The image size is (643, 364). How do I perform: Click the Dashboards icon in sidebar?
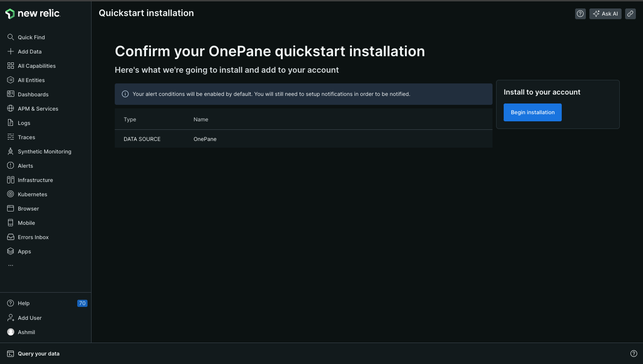coord(11,94)
